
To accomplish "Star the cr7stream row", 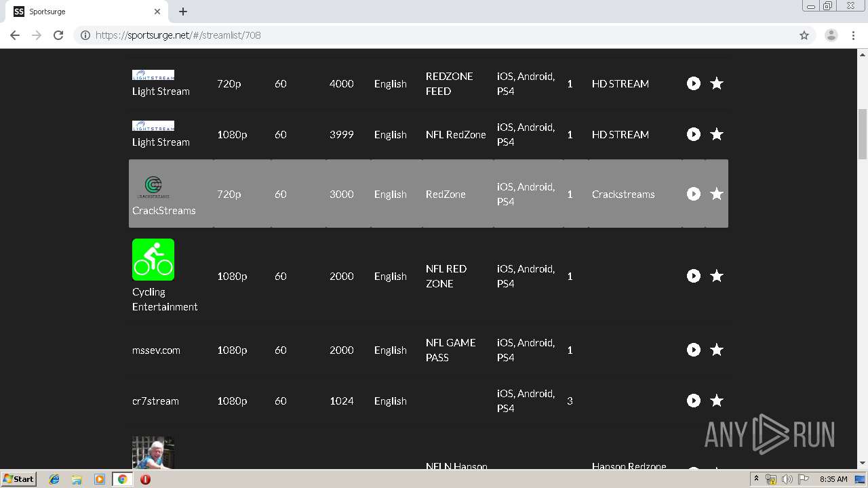I will 717,401.
